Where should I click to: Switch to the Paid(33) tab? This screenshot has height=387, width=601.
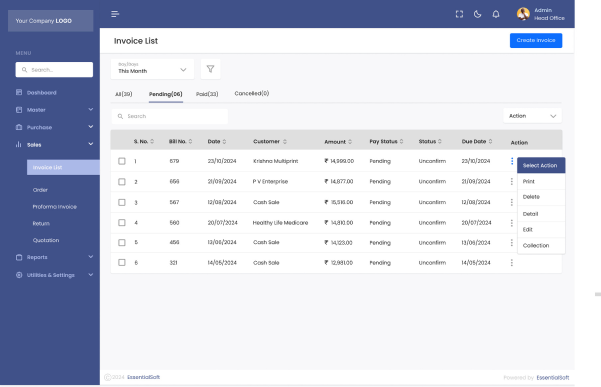(x=207, y=94)
